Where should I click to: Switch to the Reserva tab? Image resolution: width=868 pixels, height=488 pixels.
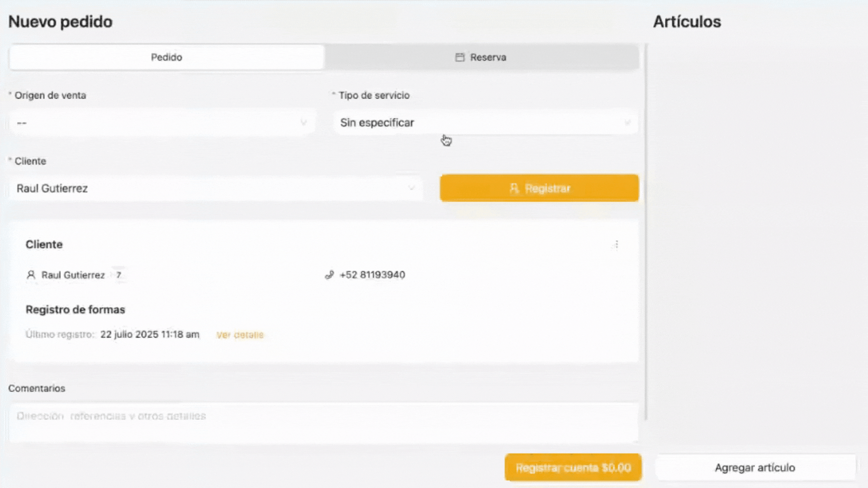(487, 57)
